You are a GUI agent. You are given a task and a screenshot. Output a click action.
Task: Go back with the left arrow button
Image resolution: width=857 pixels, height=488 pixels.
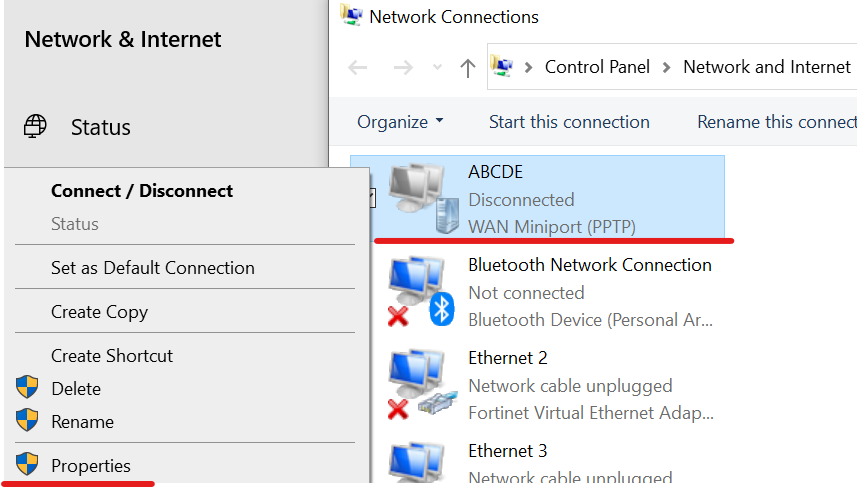(358, 68)
